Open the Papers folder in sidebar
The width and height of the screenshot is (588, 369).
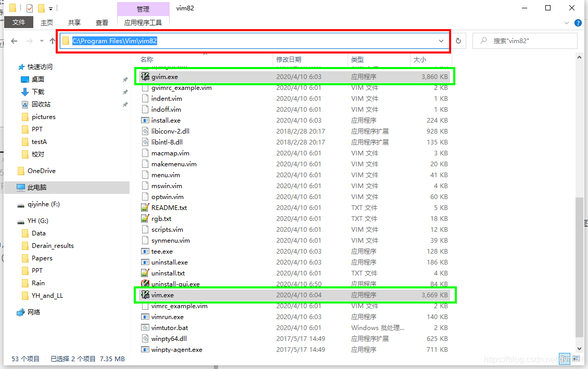coord(42,258)
